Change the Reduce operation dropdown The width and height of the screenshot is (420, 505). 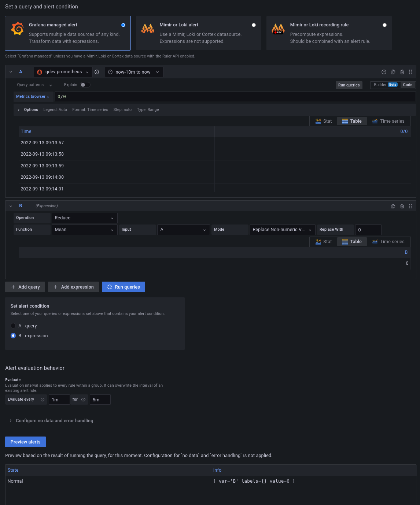point(84,218)
